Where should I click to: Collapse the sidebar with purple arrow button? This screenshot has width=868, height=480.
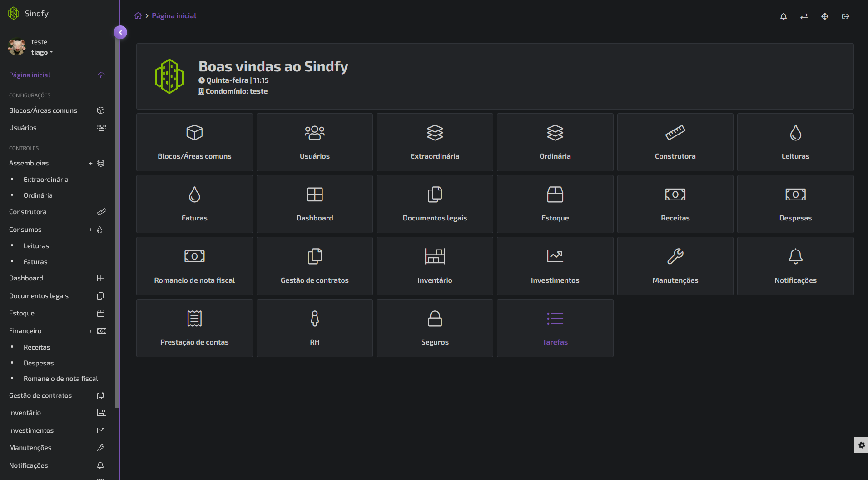coord(120,32)
